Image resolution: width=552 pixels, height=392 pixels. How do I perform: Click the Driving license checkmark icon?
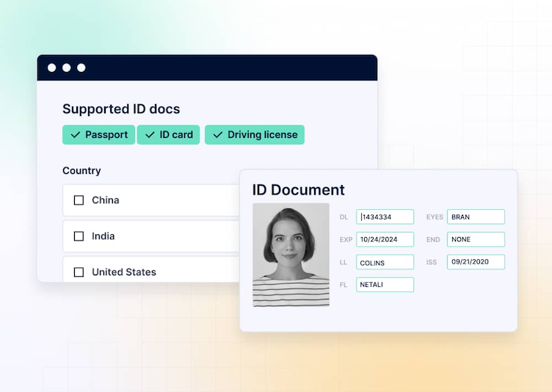coord(218,135)
